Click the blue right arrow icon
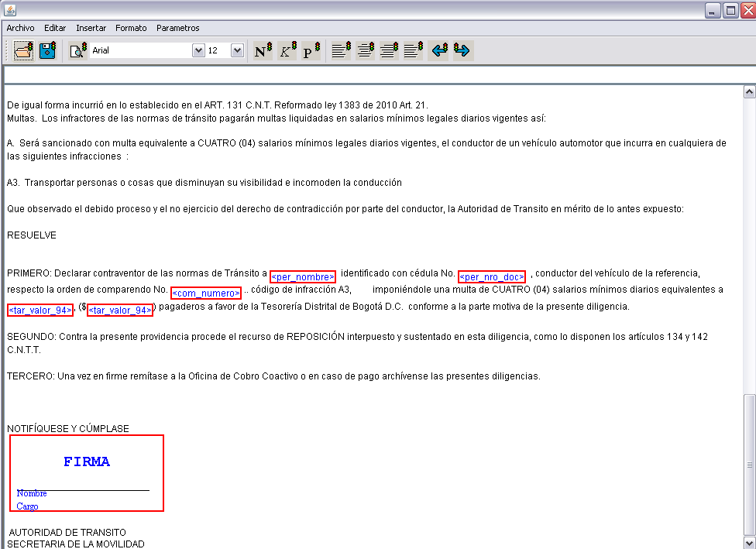Viewport: 756px width, 549px height. 462,51
